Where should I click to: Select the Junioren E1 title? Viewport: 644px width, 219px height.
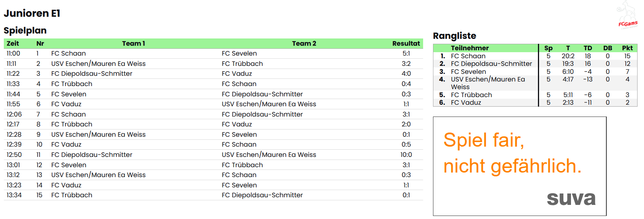click(x=32, y=13)
